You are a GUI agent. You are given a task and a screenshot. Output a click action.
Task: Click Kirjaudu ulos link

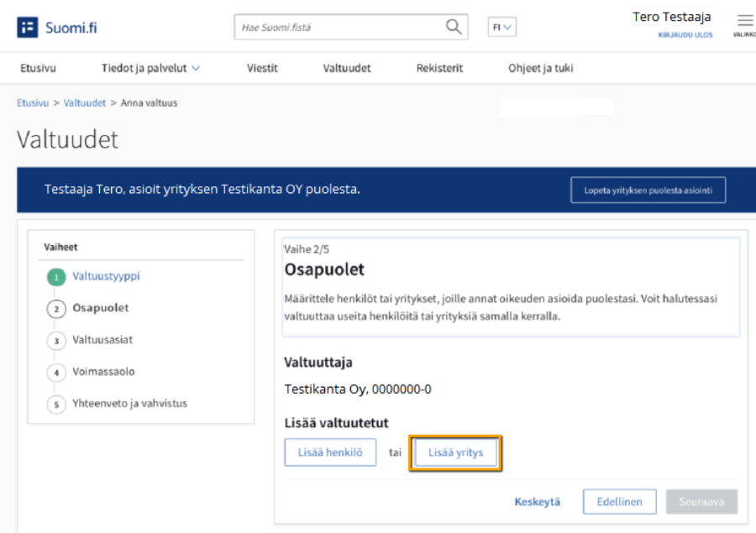tap(685, 35)
